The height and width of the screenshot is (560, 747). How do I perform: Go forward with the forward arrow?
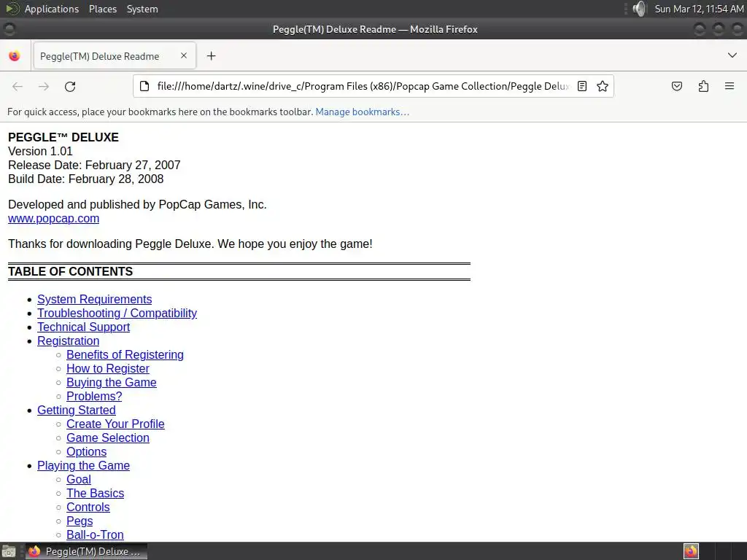44,86
